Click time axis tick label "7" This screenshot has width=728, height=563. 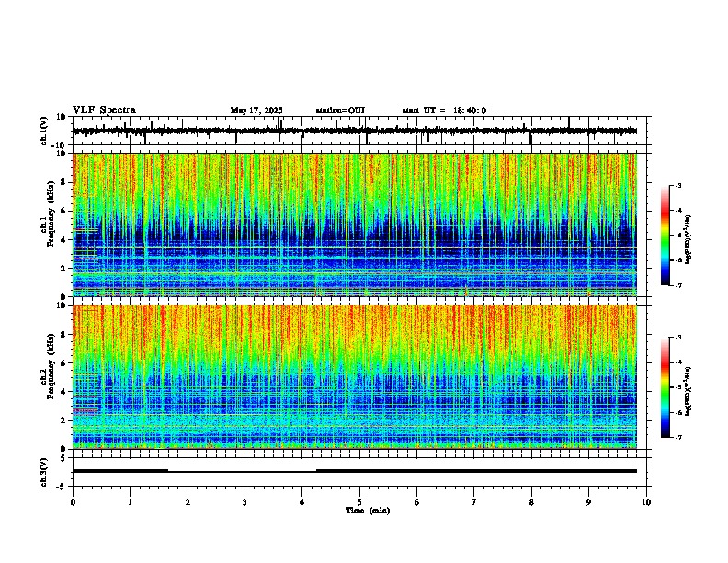pyautogui.click(x=474, y=502)
